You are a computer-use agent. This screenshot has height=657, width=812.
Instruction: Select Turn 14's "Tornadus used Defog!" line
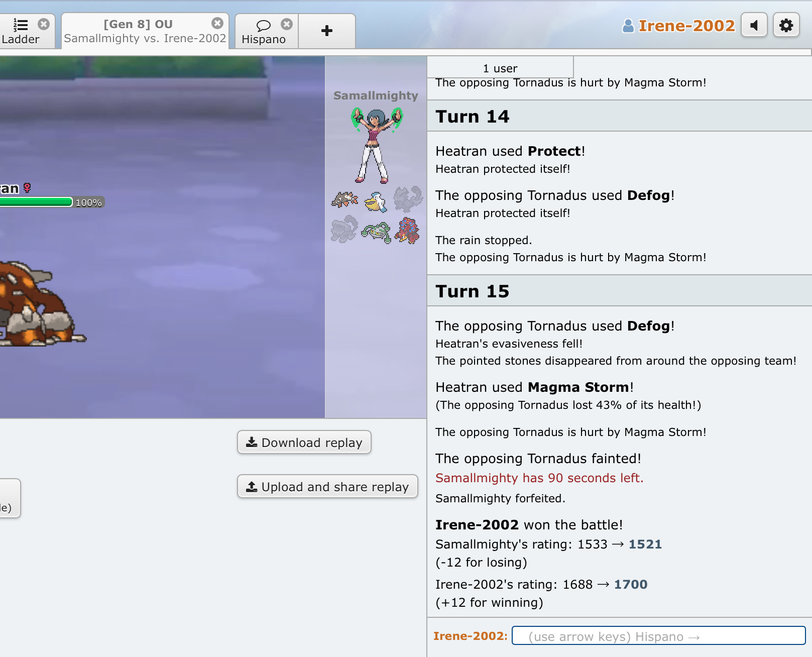[555, 195]
